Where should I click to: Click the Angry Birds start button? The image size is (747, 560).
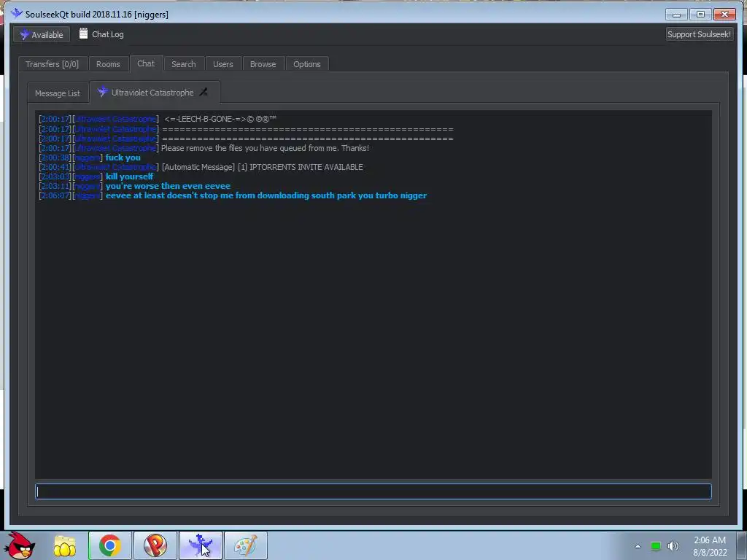pyautogui.click(x=20, y=545)
